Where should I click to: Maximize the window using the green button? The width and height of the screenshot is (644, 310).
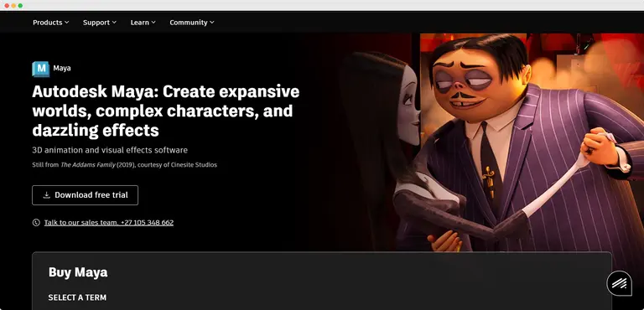[x=20, y=6]
